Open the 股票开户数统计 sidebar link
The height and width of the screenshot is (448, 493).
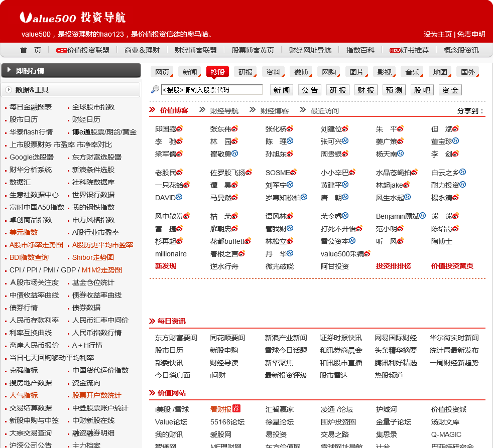(96, 395)
